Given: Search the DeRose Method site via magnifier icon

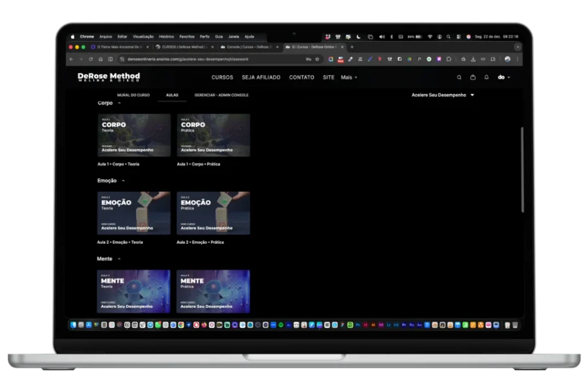Looking at the screenshot, I should pyautogui.click(x=459, y=77).
